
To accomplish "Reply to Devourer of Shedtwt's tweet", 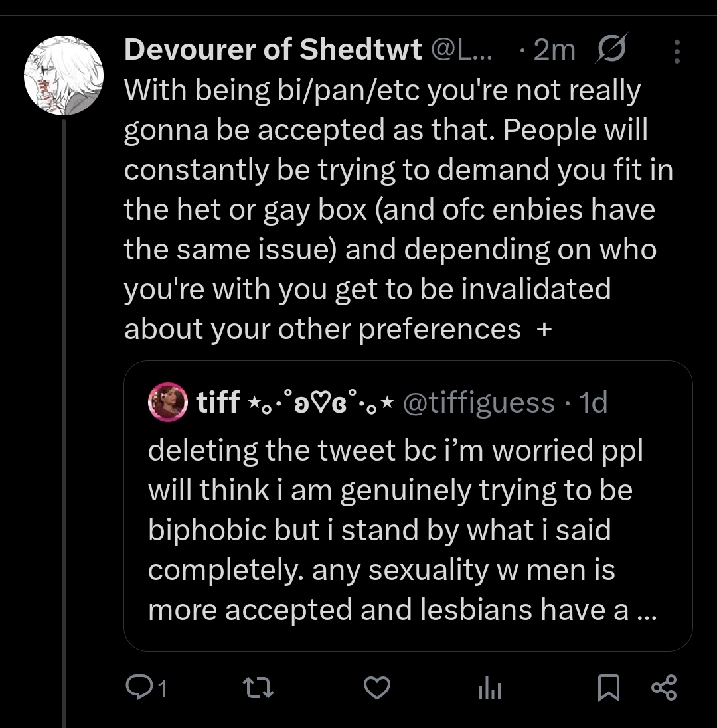I will click(x=138, y=688).
